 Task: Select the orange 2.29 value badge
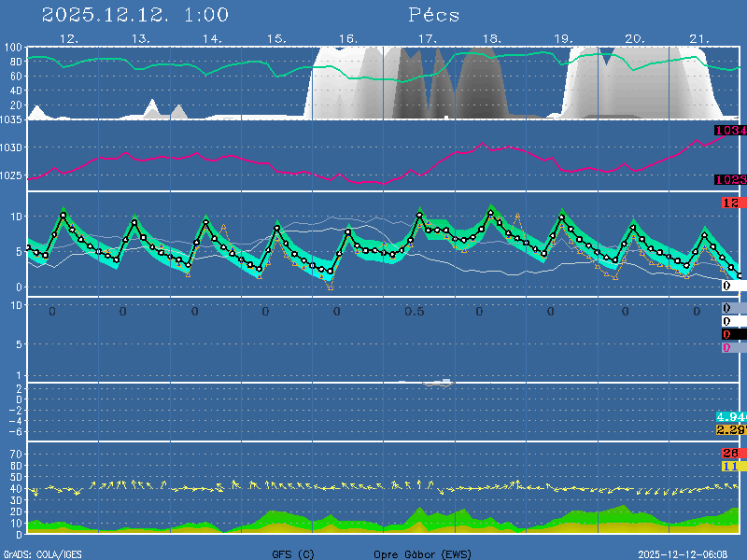(729, 429)
